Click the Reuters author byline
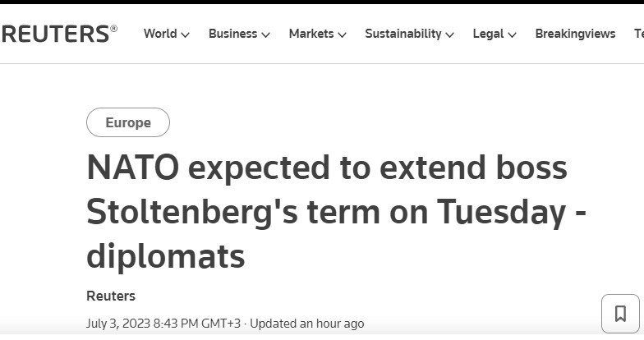 point(111,296)
